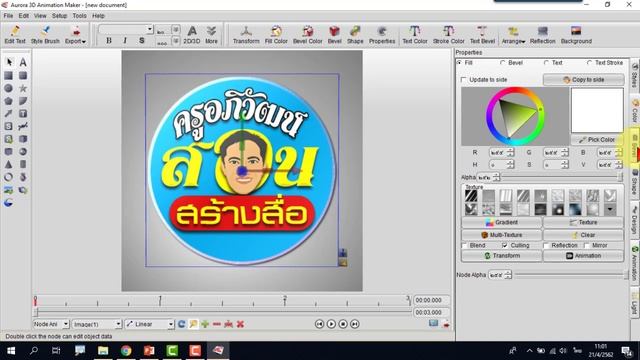Screen dimensions: 640x360
Task: Open the Properties toolbar tool
Action: (382, 35)
